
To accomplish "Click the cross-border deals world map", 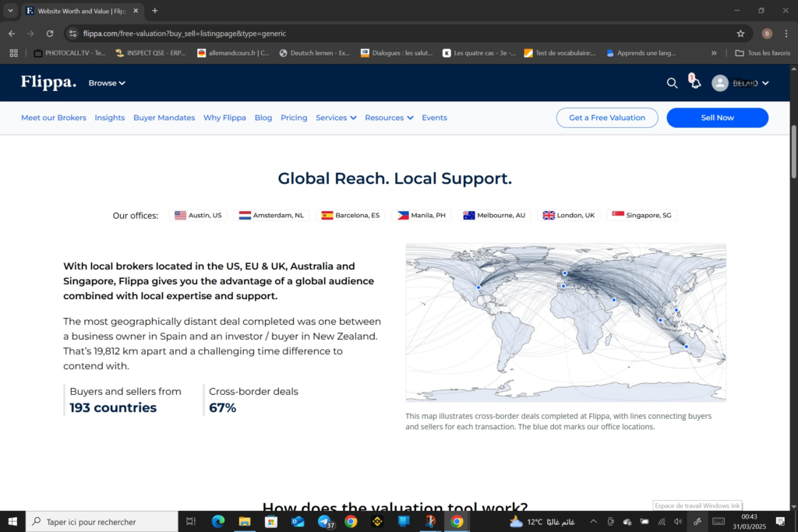I will pyautogui.click(x=566, y=322).
